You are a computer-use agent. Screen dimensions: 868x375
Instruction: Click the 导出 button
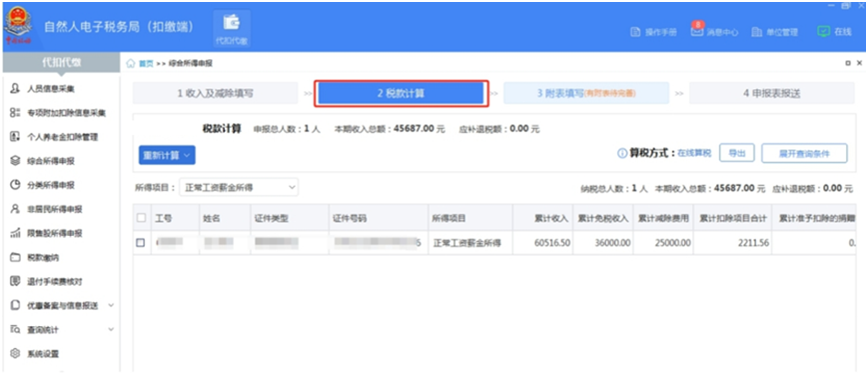(x=737, y=154)
